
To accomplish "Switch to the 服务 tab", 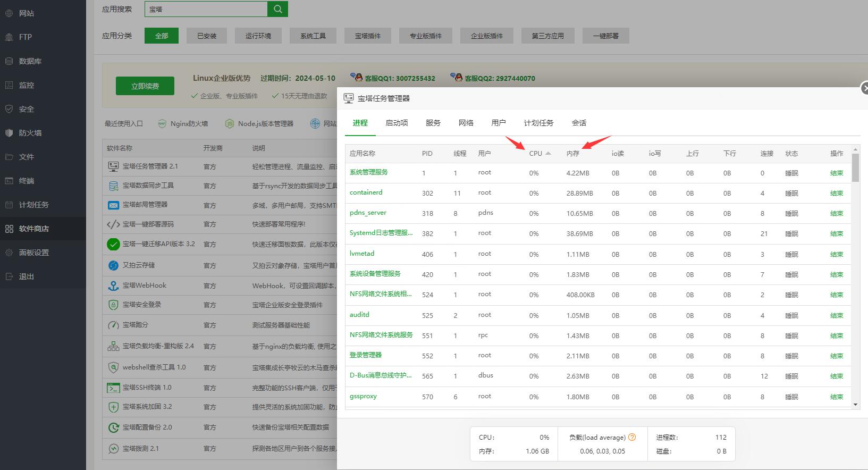I will click(x=433, y=123).
